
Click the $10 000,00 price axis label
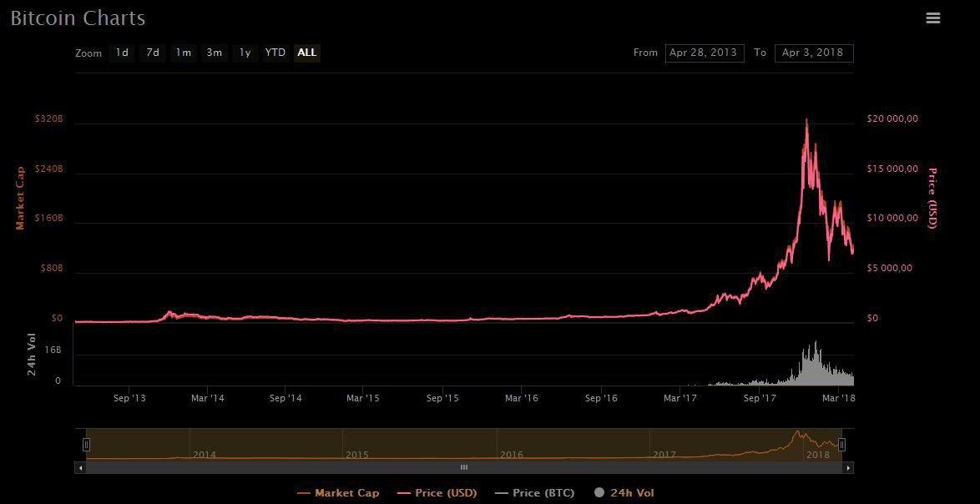click(892, 219)
